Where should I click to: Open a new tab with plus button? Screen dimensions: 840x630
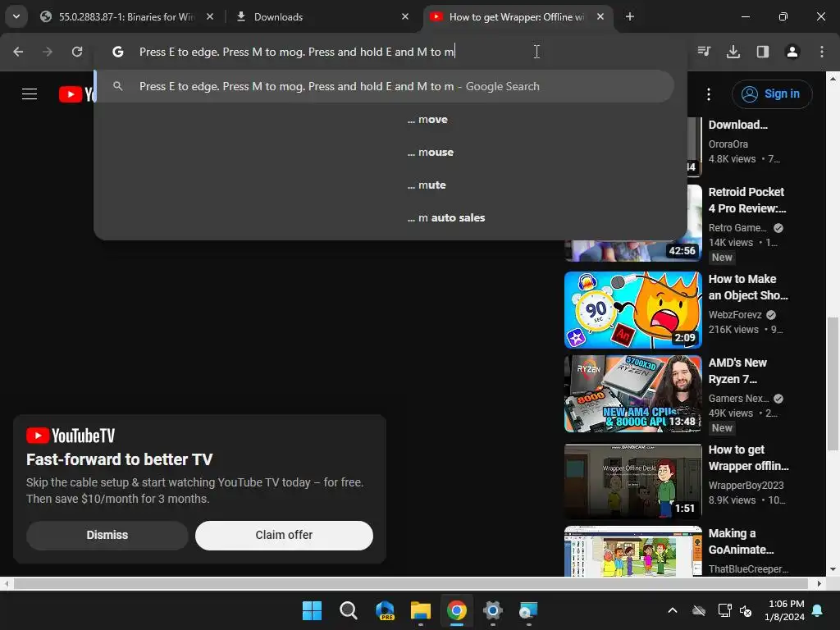(629, 16)
